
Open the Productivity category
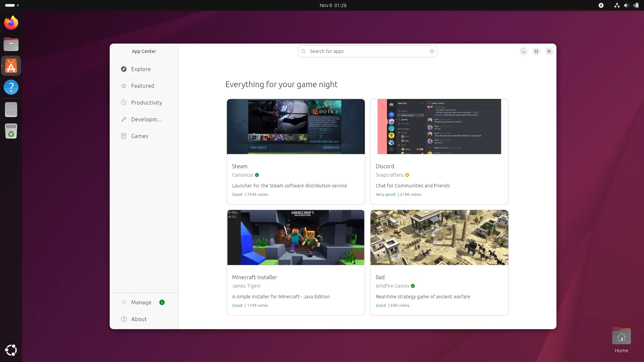point(147,103)
